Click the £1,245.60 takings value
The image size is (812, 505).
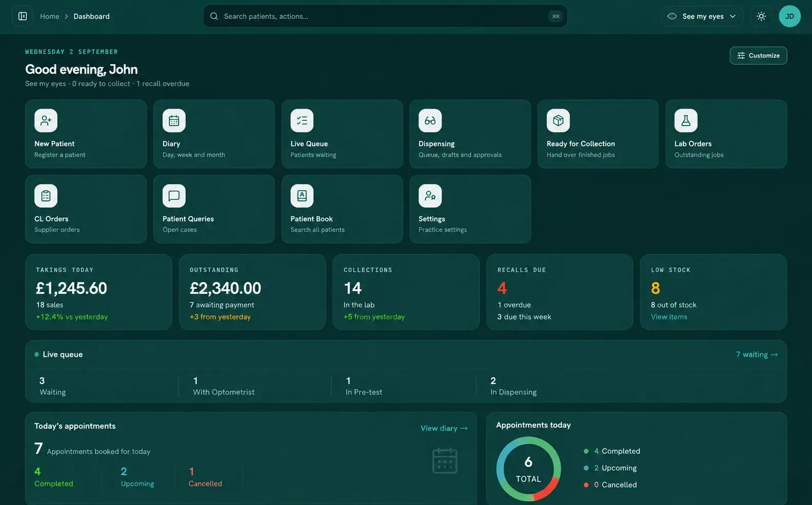pyautogui.click(x=72, y=288)
